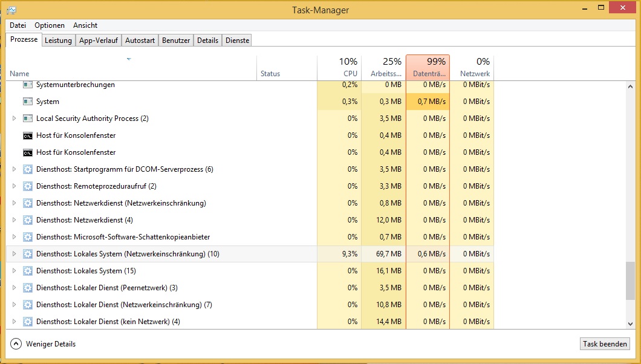Click the Microsoft-Software-Schattenkopieanbieter gear icon

tap(27, 237)
